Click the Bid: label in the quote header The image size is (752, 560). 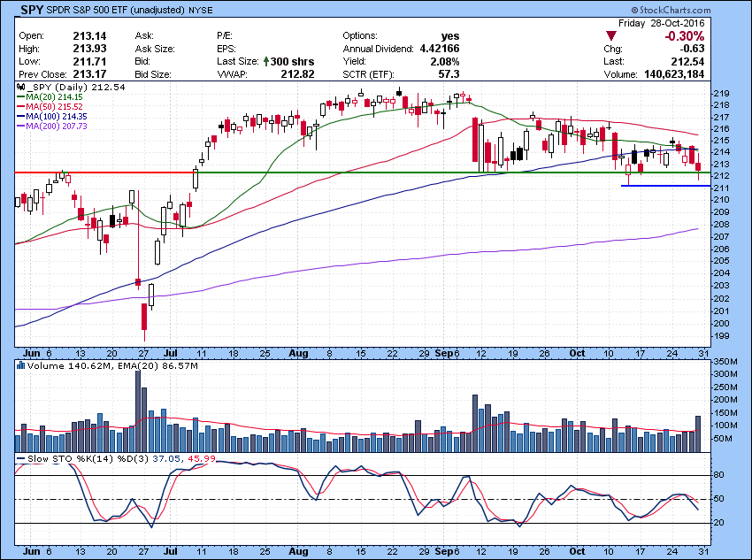[142, 61]
